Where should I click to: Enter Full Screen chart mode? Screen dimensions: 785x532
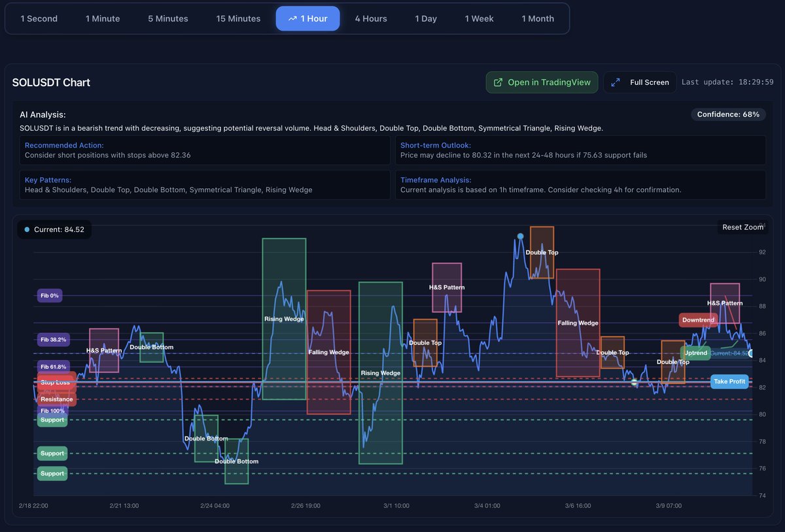point(640,82)
